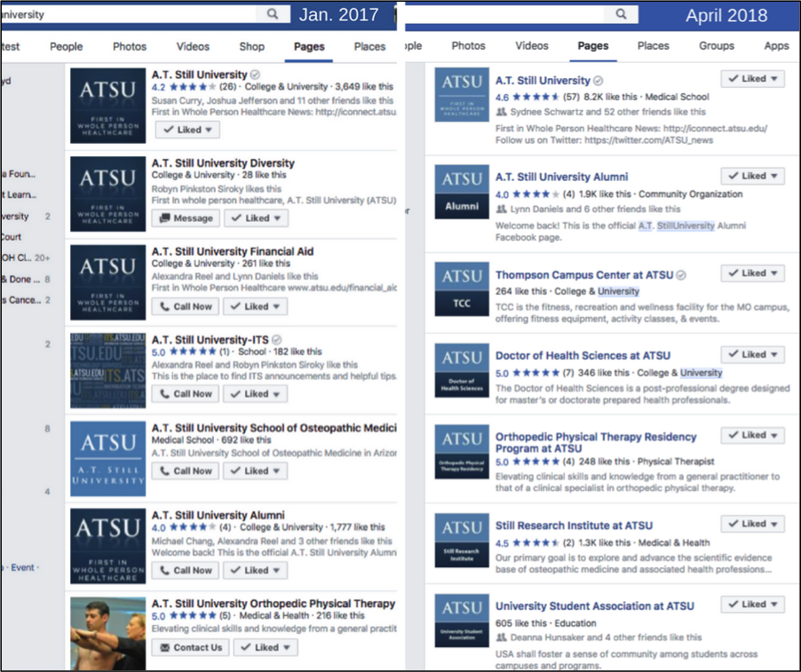
Task: Toggle Liked status for A.T. Still University-ITS
Action: (x=255, y=393)
